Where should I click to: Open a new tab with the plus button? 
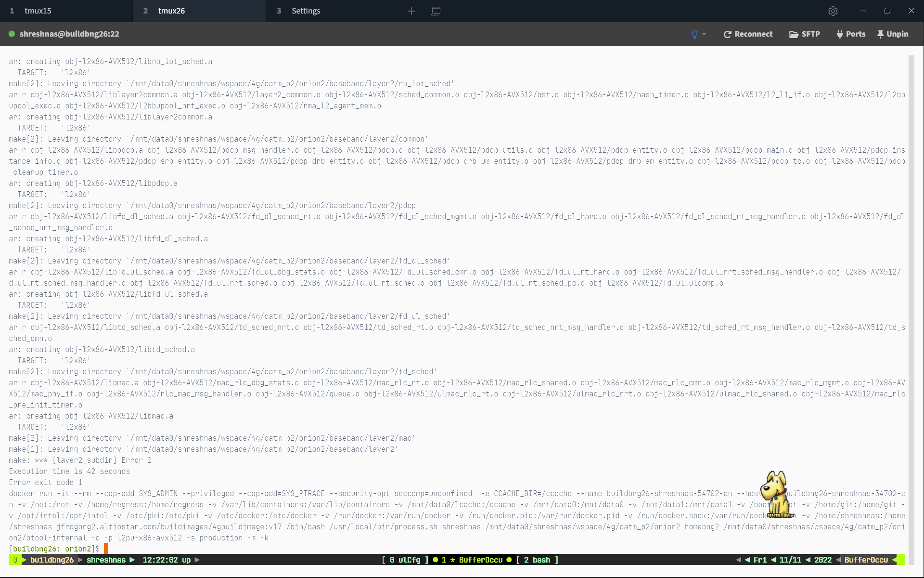[x=411, y=11]
